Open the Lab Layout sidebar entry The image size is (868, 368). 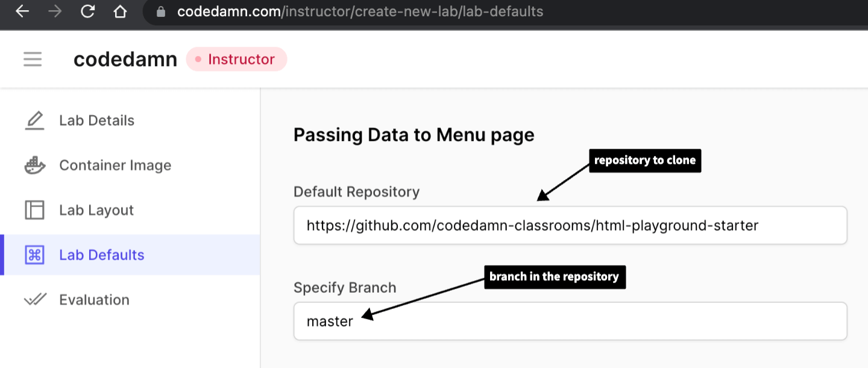click(96, 210)
